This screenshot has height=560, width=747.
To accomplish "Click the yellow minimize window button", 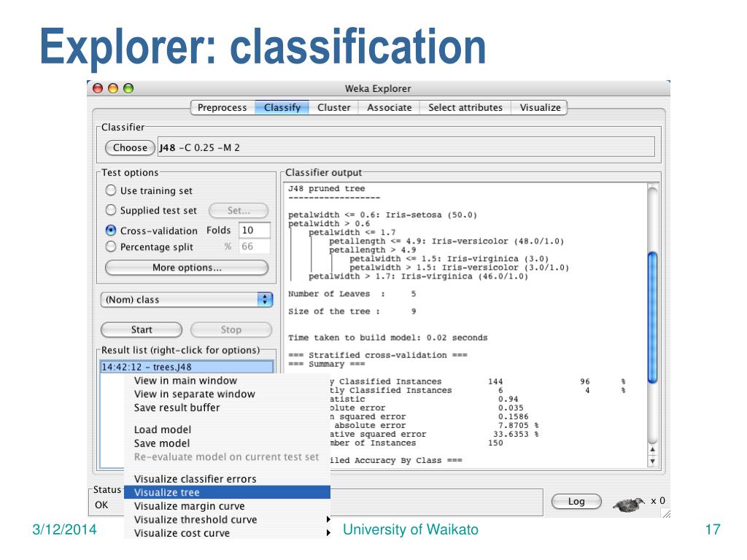I will (113, 88).
